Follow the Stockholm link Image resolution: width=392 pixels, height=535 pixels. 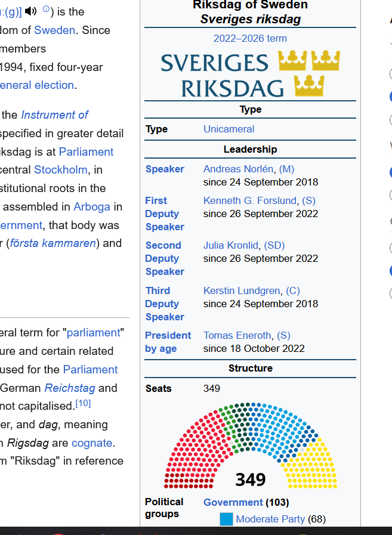click(61, 169)
